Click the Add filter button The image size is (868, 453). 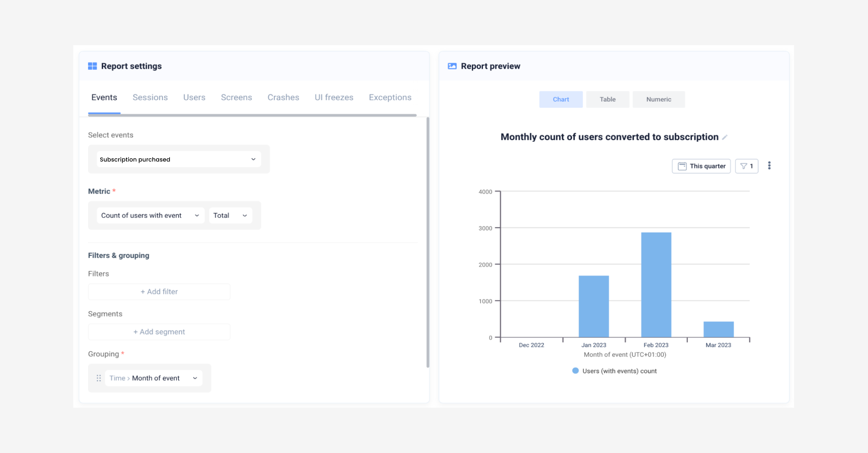(x=159, y=291)
